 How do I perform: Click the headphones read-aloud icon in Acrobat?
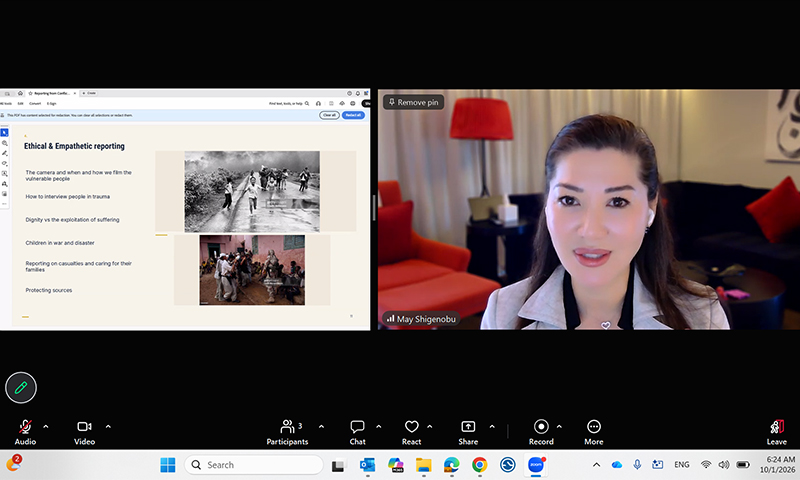click(318, 104)
